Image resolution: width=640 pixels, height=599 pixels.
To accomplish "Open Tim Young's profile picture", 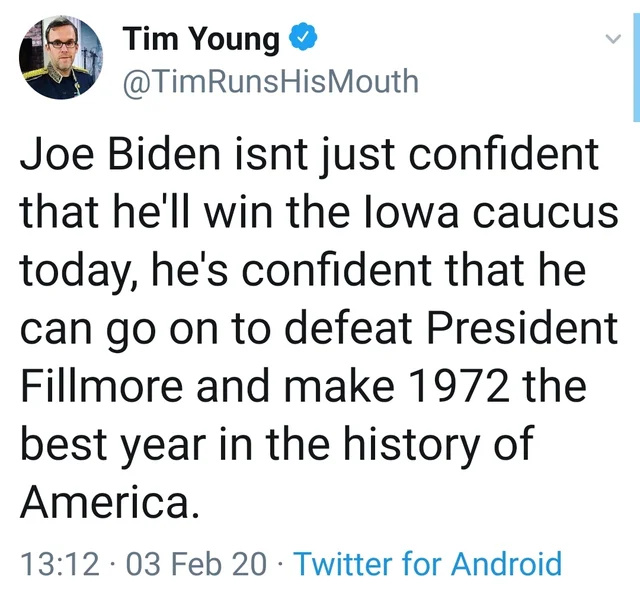I will tap(61, 57).
